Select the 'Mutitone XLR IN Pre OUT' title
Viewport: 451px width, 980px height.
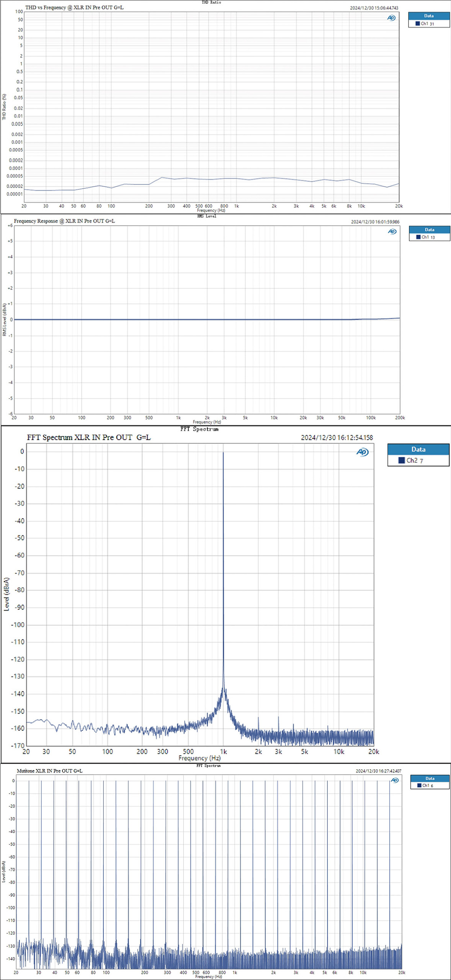pyautogui.click(x=49, y=771)
